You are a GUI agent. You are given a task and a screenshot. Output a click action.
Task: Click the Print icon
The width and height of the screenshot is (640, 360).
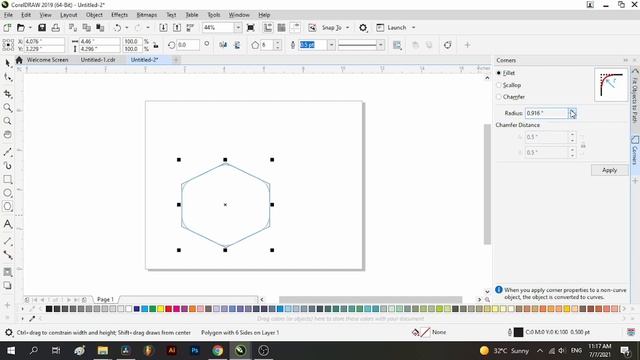pyautogui.click(x=56, y=28)
